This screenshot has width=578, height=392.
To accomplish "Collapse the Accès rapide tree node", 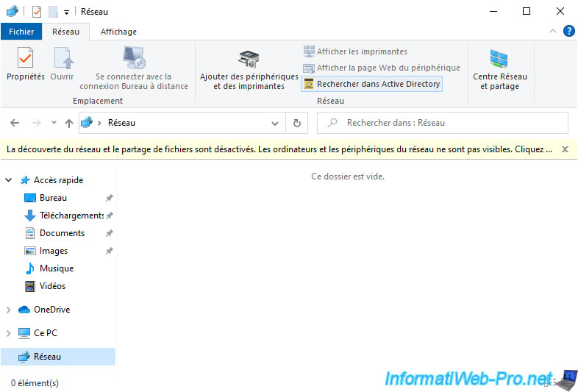I will pos(9,180).
